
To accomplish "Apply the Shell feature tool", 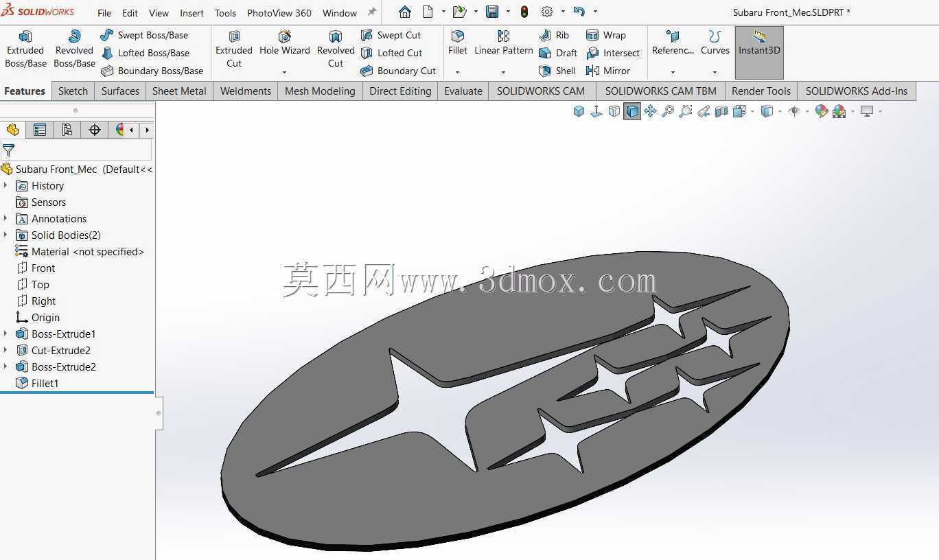I will (557, 71).
